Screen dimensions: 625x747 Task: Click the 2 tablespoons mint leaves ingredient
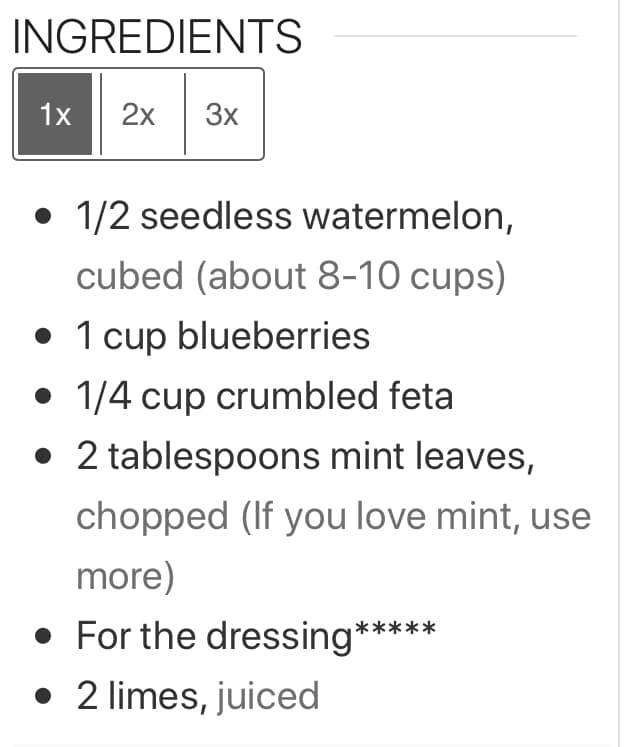pos(304,456)
